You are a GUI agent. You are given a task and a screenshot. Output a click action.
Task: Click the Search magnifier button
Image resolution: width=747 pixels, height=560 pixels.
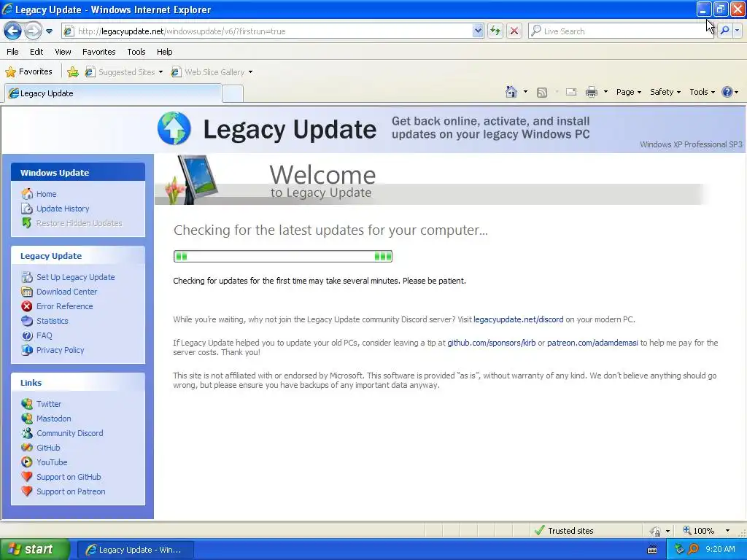724,31
